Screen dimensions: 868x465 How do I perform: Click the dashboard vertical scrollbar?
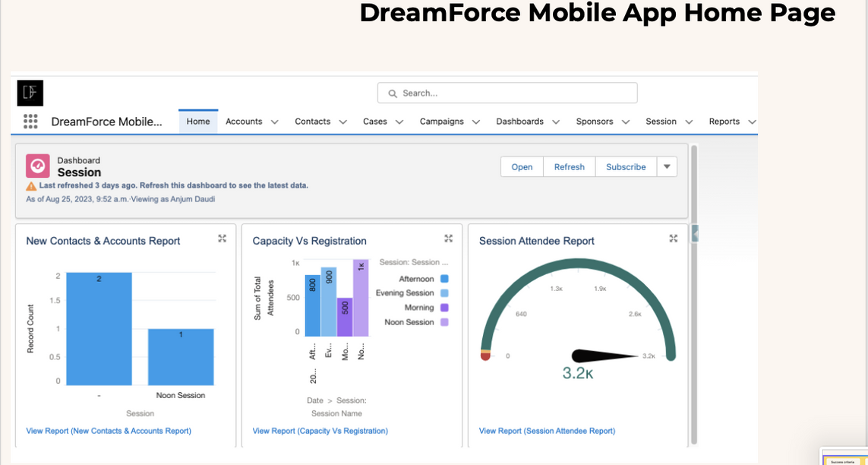coord(695,294)
